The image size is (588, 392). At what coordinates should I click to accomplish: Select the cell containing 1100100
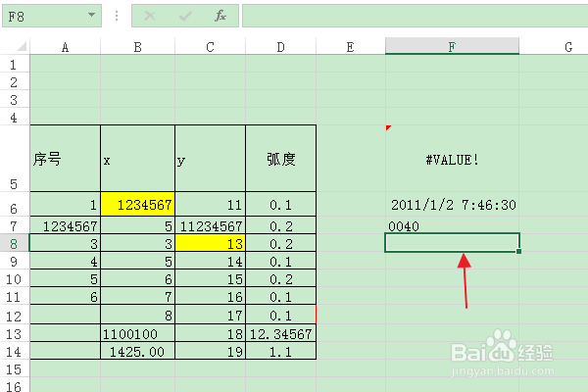[x=137, y=333]
